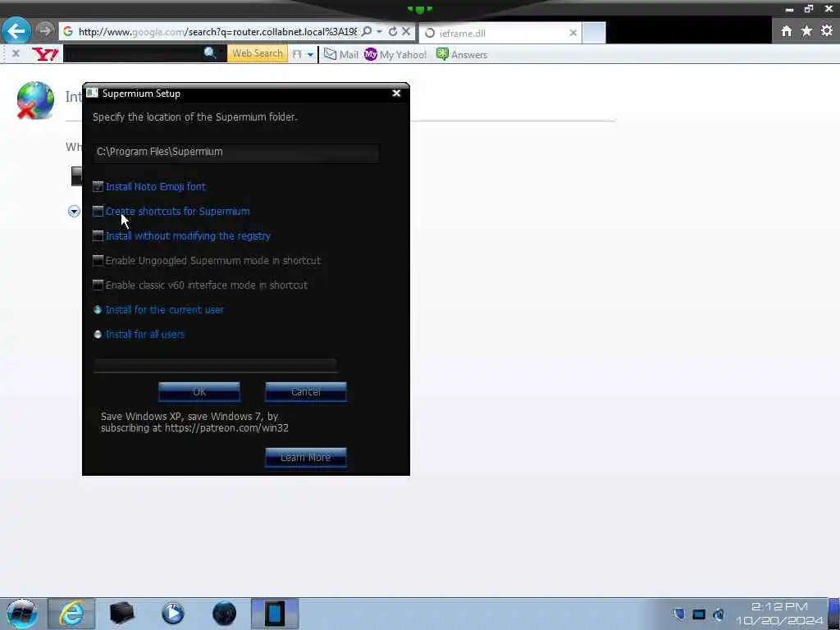Go back with the browser back arrow
The image size is (840, 630).
click(16, 30)
